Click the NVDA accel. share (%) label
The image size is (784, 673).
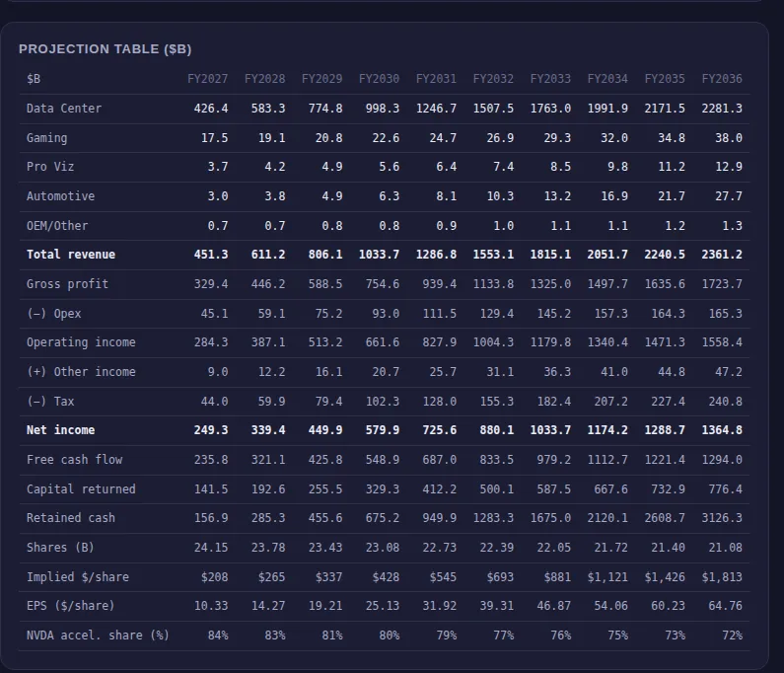pos(98,636)
